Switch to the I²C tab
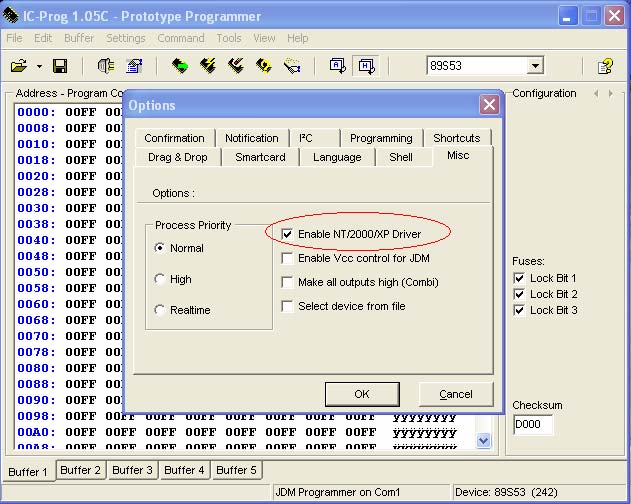 (314, 138)
